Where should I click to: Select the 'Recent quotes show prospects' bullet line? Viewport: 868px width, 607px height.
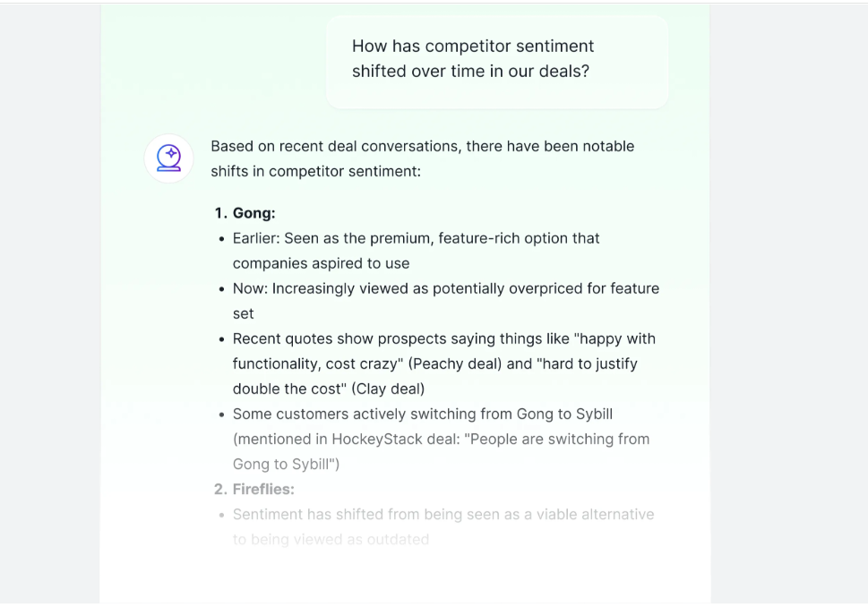pyautogui.click(x=444, y=338)
